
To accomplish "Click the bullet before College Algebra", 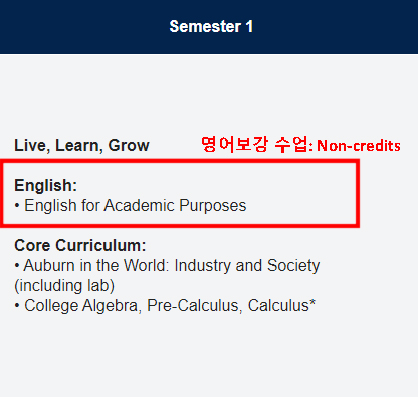I will pyautogui.click(x=17, y=306).
